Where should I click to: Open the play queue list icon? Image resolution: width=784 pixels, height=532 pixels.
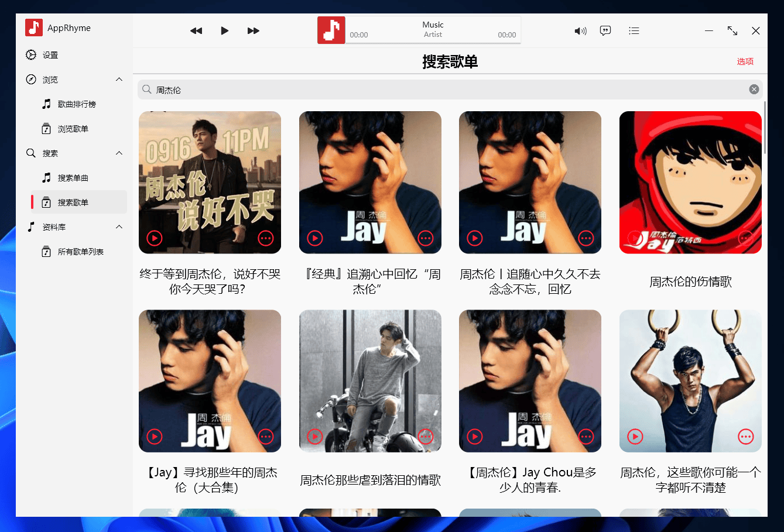634,30
